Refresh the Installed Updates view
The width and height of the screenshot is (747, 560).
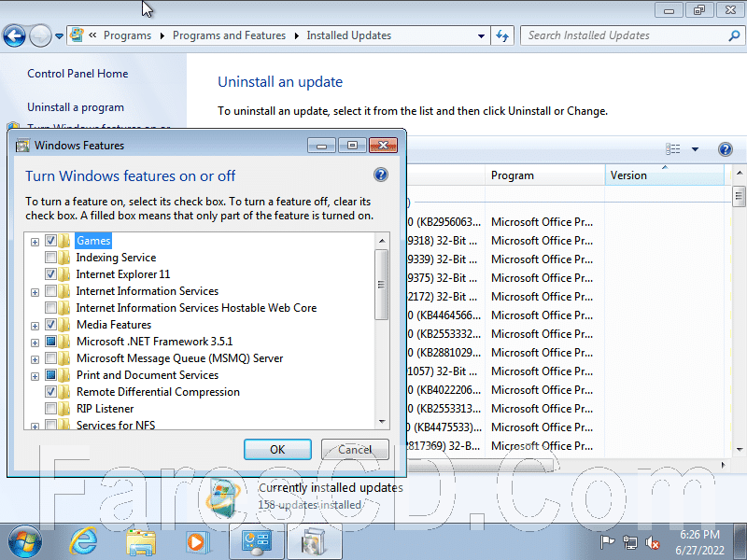pyautogui.click(x=502, y=35)
